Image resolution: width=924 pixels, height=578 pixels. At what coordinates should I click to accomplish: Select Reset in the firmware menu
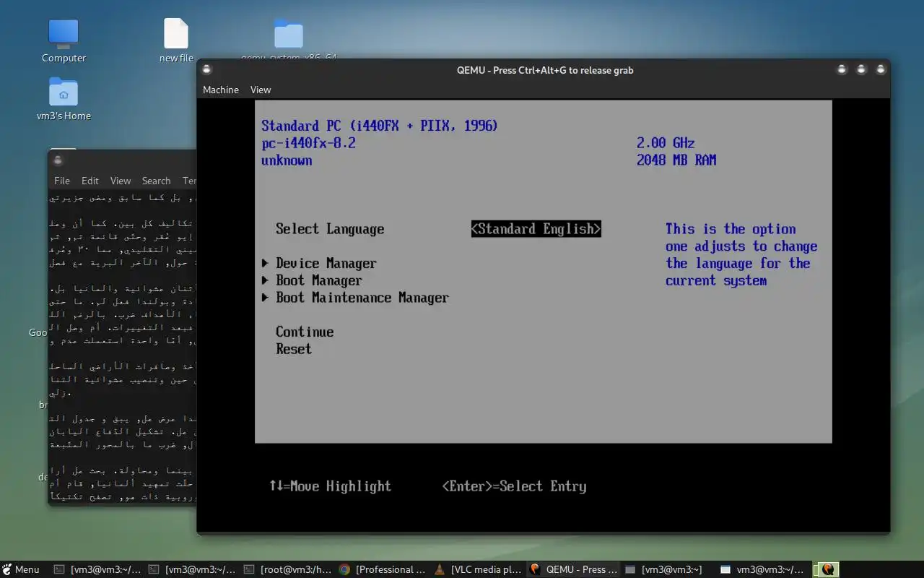294,350
